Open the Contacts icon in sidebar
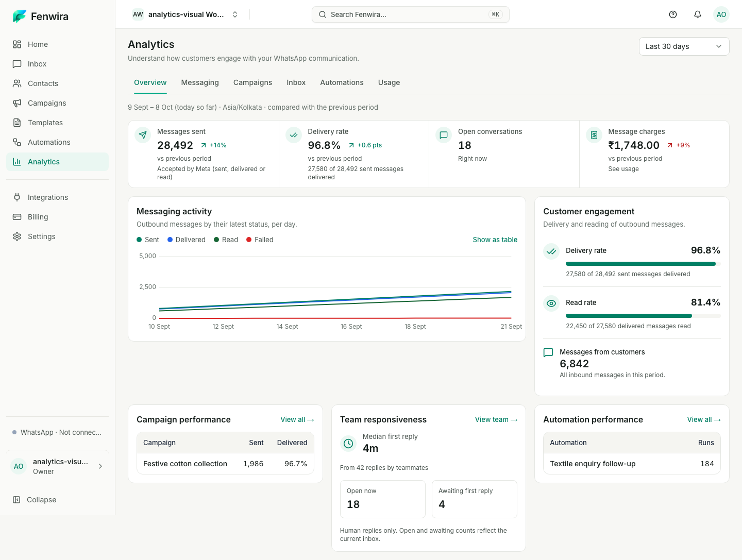This screenshot has width=742, height=560. click(17, 83)
